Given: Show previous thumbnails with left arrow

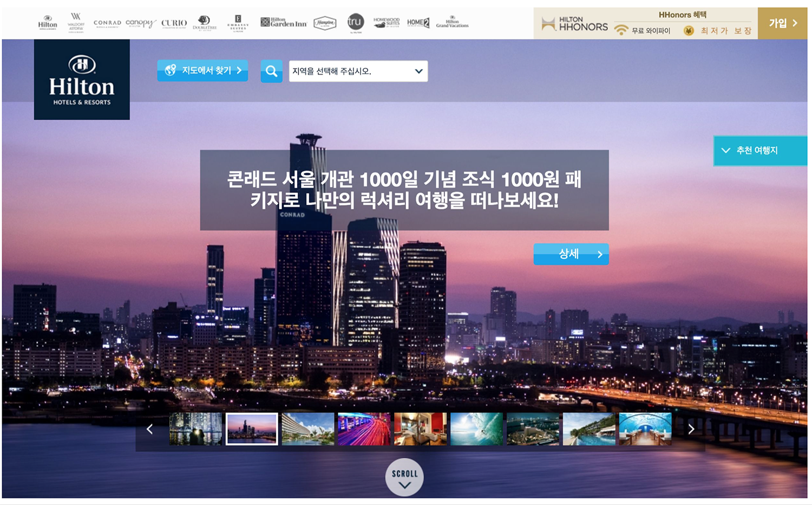Looking at the screenshot, I should pyautogui.click(x=150, y=429).
